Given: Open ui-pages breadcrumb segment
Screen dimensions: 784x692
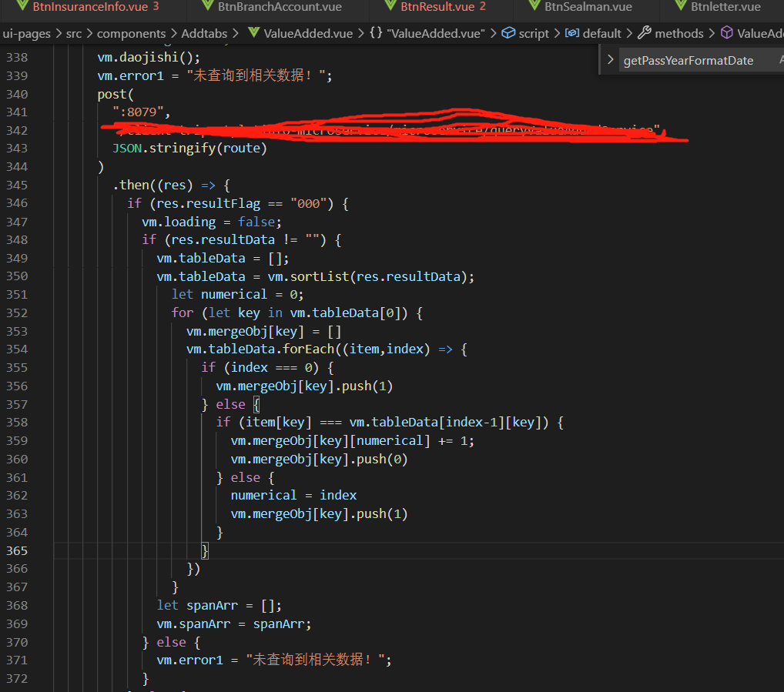Looking at the screenshot, I should (x=26, y=33).
